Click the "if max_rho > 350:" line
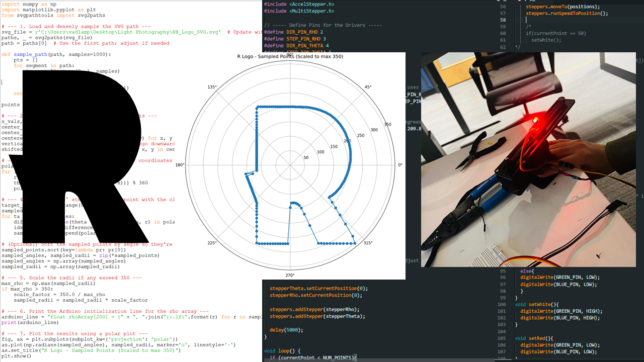 point(27,289)
